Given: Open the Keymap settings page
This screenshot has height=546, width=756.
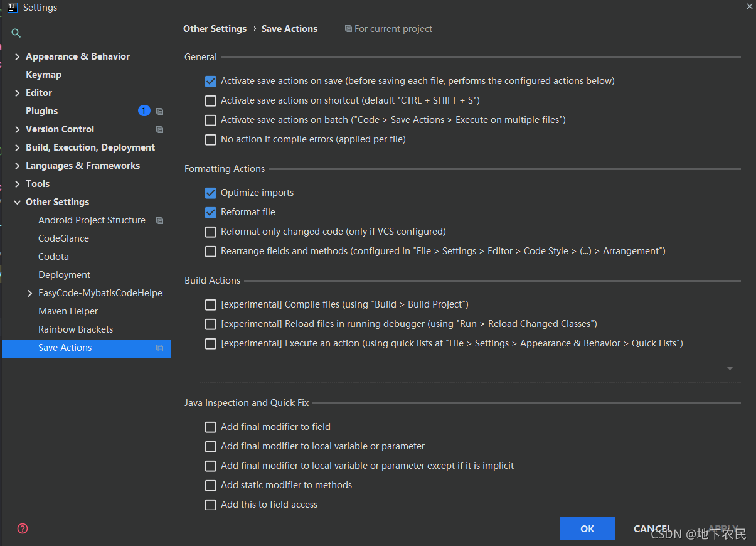Looking at the screenshot, I should (43, 75).
